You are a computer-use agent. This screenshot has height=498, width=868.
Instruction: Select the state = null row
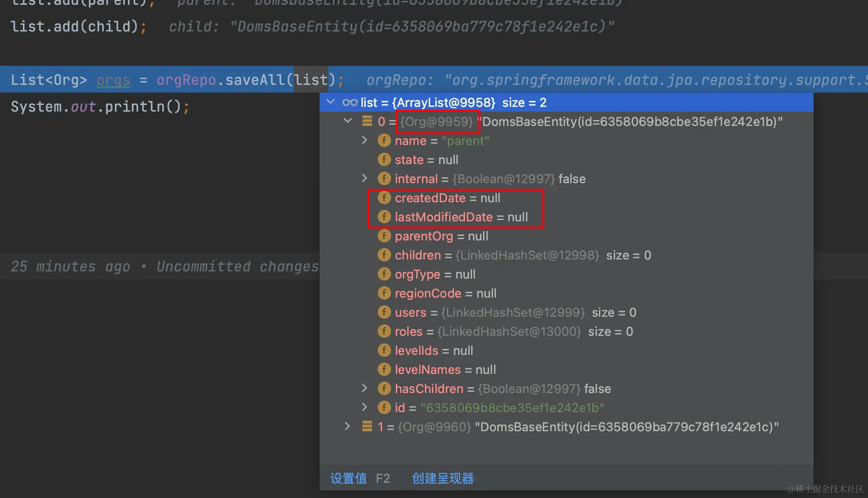pos(567,159)
